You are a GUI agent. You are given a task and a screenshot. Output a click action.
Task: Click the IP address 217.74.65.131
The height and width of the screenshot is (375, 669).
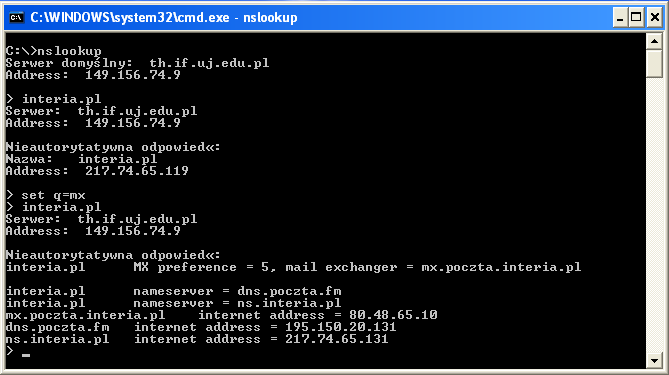pos(337,339)
